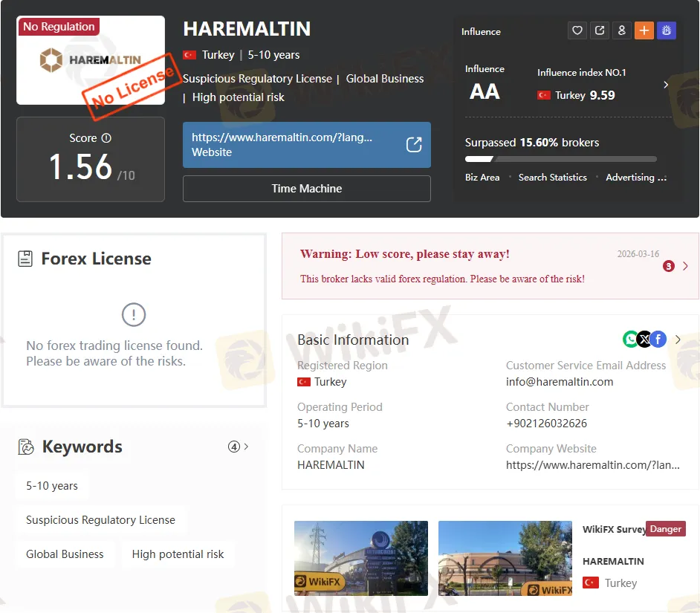Click warning date 2026-03-16
Viewport: 700px width, 613px height.
[638, 254]
